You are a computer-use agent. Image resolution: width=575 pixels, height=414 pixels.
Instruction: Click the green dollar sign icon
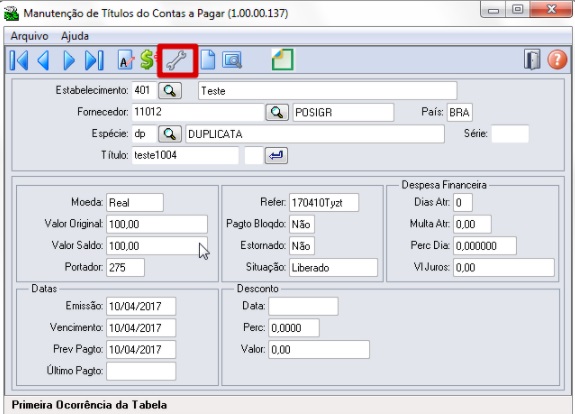tap(147, 60)
